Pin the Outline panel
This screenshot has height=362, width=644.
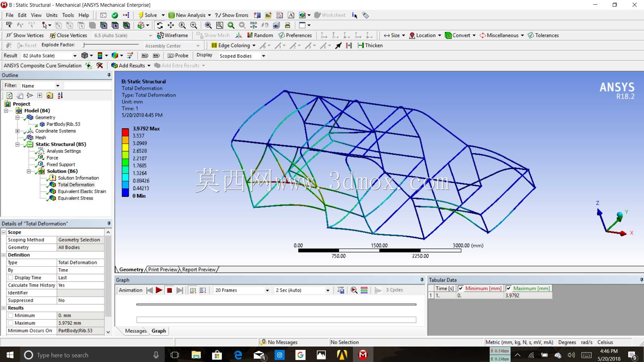tap(109, 75)
